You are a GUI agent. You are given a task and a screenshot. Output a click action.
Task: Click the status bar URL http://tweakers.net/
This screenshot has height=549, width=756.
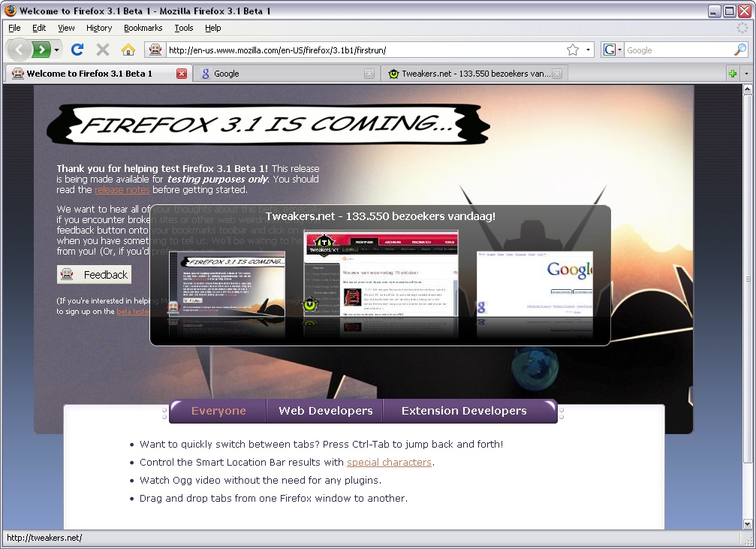(44, 538)
